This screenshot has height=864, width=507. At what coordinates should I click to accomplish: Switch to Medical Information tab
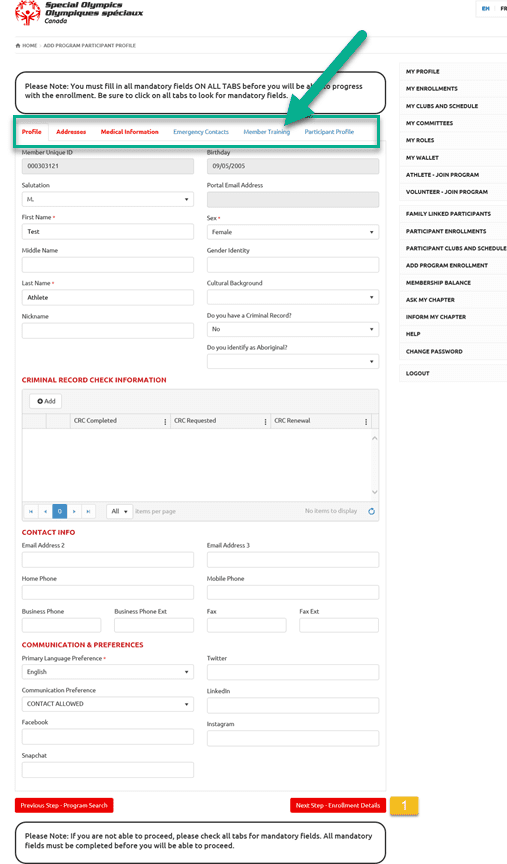click(x=130, y=132)
